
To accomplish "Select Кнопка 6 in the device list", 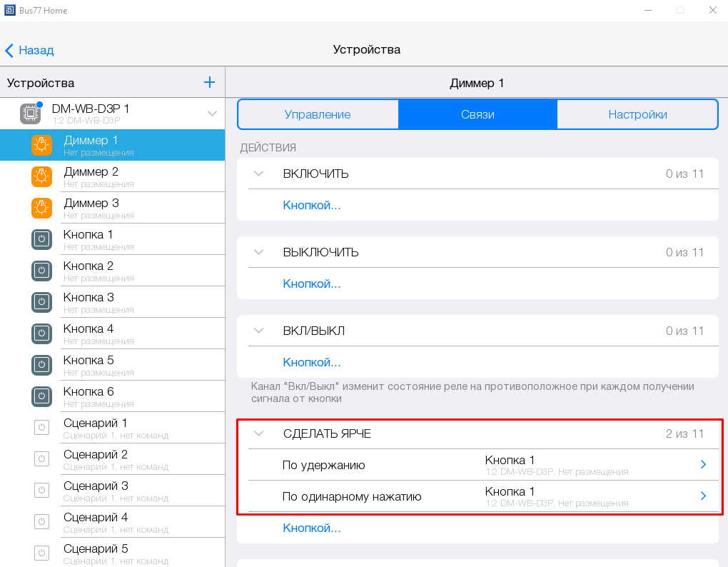I will click(x=89, y=391).
